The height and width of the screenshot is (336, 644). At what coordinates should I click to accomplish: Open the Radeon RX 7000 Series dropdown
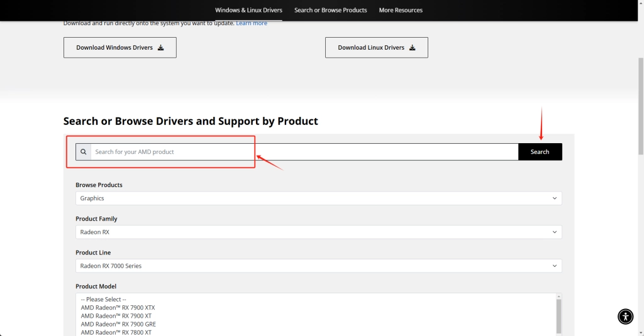click(318, 266)
